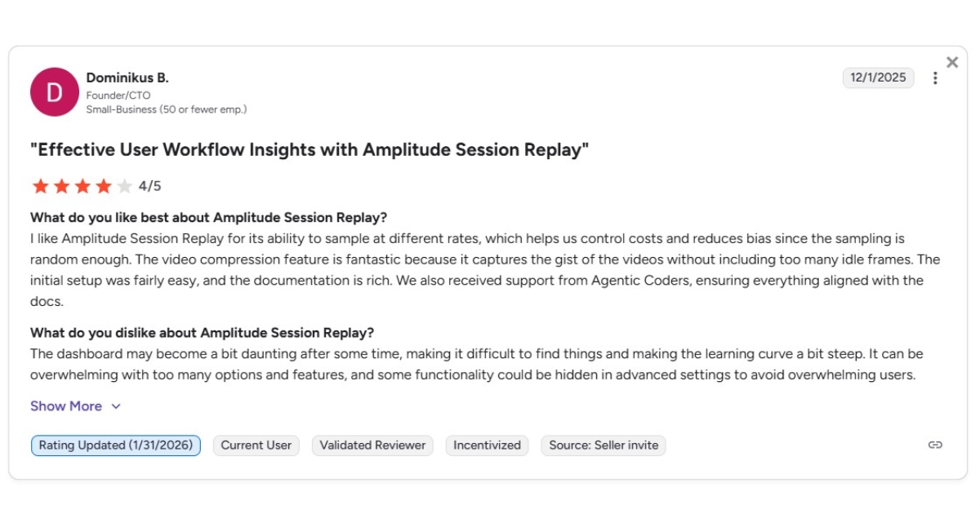Select Dominikus B.'s avatar circle
The width and height of the screenshot is (980, 514).
click(54, 91)
